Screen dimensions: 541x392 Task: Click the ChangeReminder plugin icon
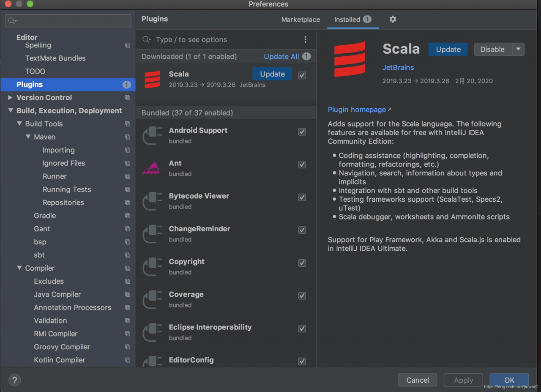tap(152, 234)
